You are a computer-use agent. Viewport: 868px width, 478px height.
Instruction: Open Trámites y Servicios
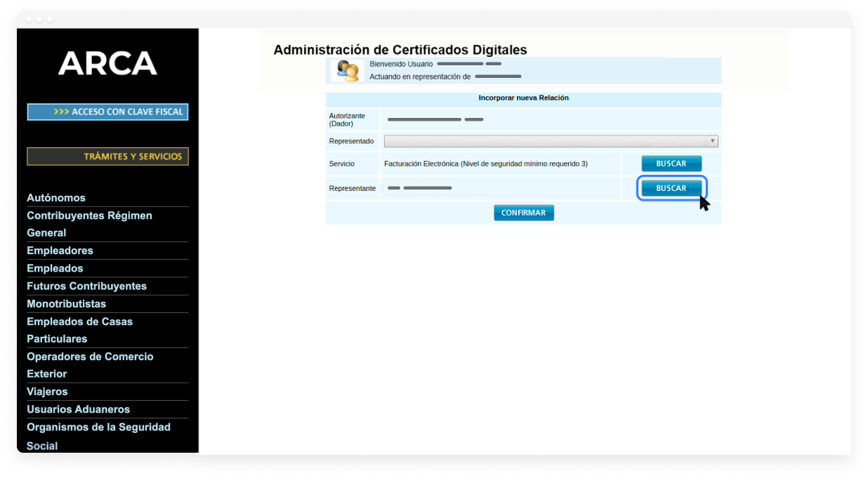coord(107,157)
